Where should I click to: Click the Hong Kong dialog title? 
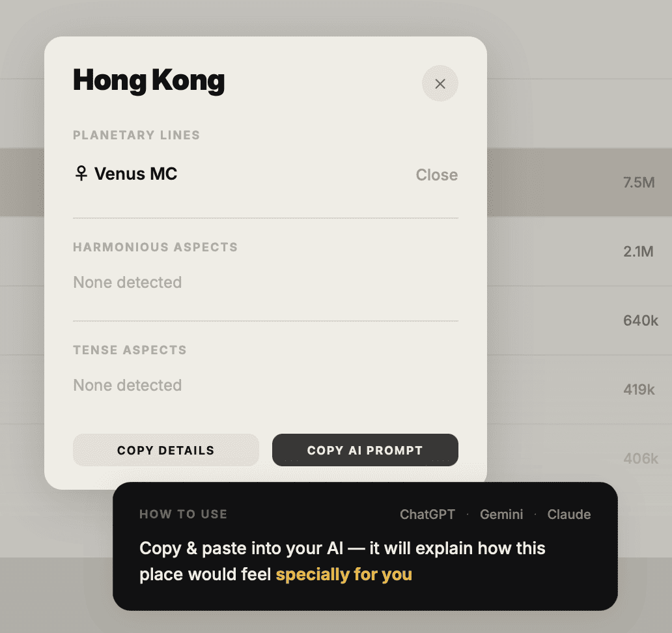pos(148,81)
